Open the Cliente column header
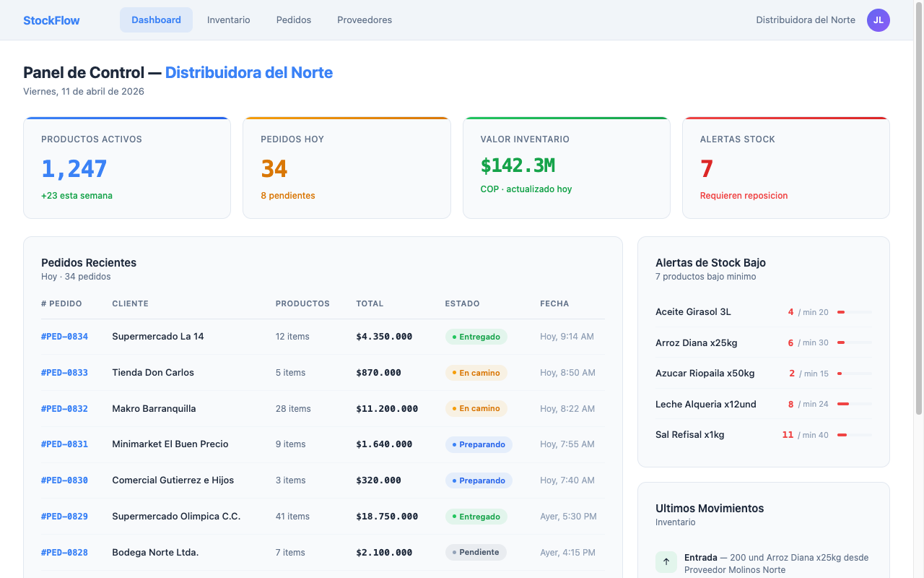The width and height of the screenshot is (924, 578). pyautogui.click(x=130, y=303)
